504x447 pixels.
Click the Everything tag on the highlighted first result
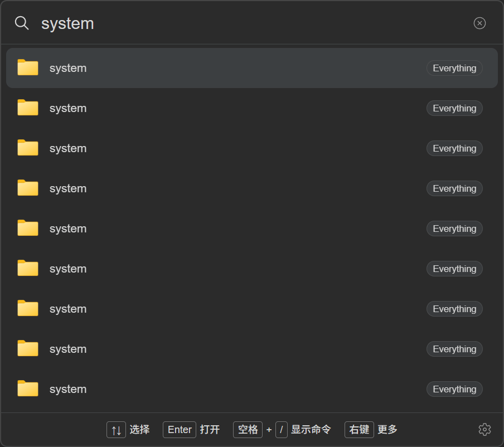tap(454, 68)
